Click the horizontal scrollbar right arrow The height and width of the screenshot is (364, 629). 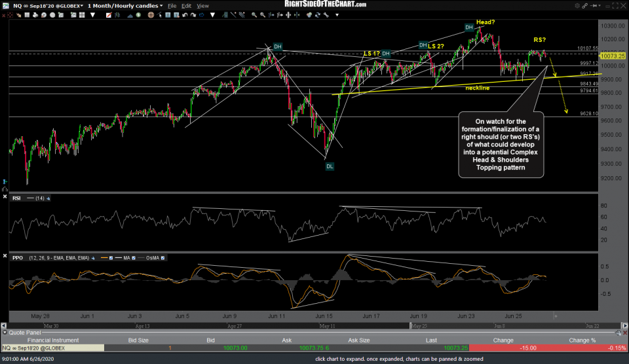point(624,326)
